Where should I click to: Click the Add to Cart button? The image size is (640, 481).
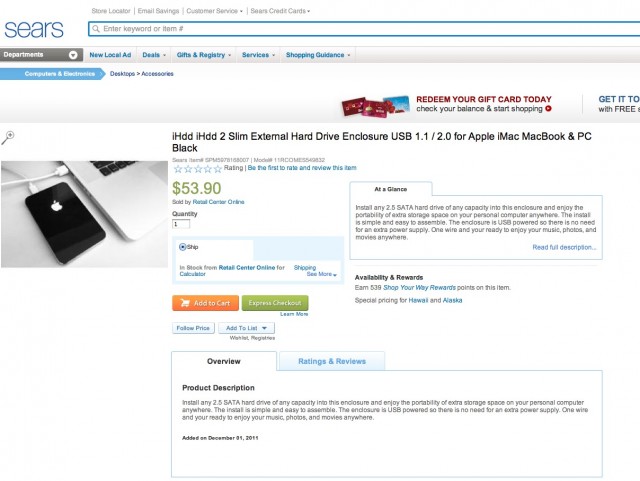[205, 303]
